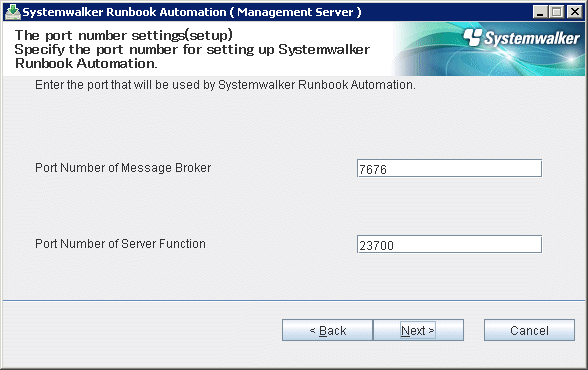Click the window title text
The width and height of the screenshot is (588, 370).
tap(192, 12)
